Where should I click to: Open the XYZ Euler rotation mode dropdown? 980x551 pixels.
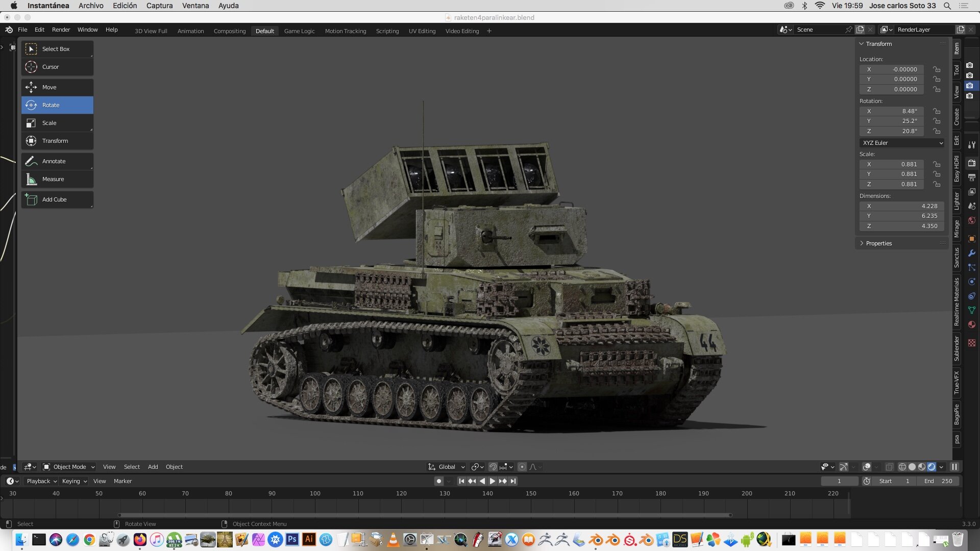[902, 143]
